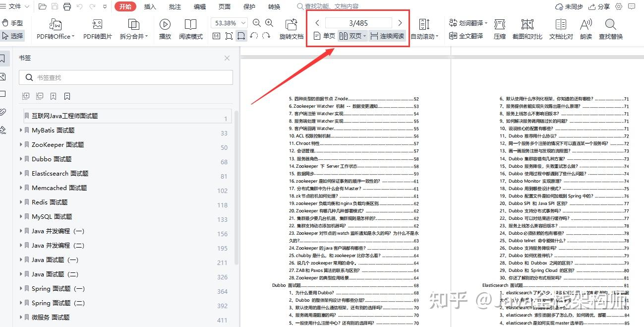The height and width of the screenshot is (327, 644).
Task: Set view to actual size 1:1
Action: 216,36
